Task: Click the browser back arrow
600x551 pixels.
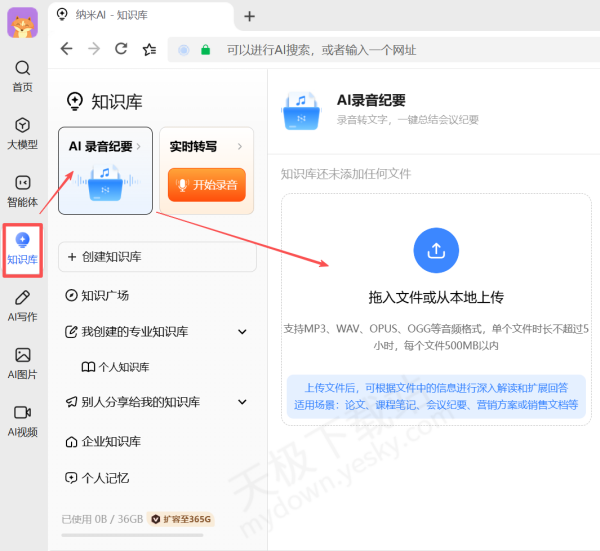Action: tap(66, 49)
